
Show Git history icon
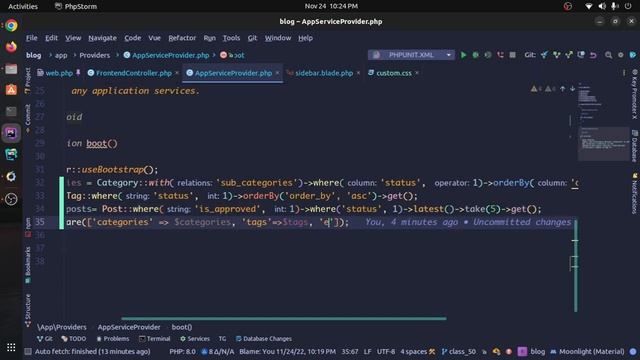click(x=581, y=55)
